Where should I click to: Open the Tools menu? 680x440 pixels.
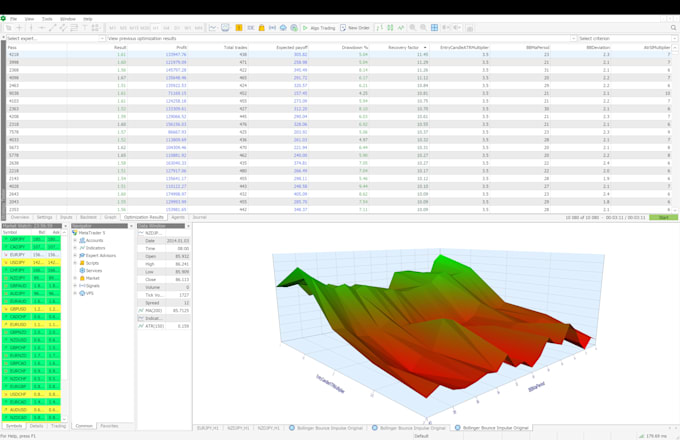tap(47, 18)
